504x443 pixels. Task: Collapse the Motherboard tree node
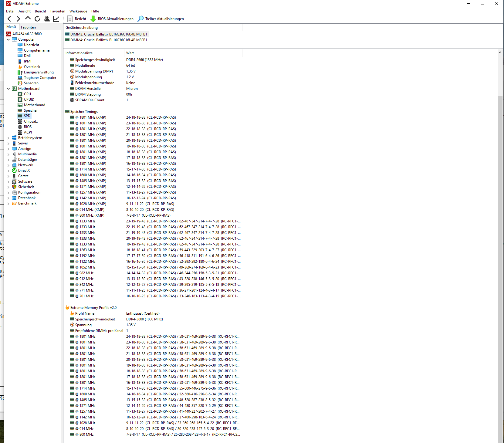pyautogui.click(x=8, y=89)
